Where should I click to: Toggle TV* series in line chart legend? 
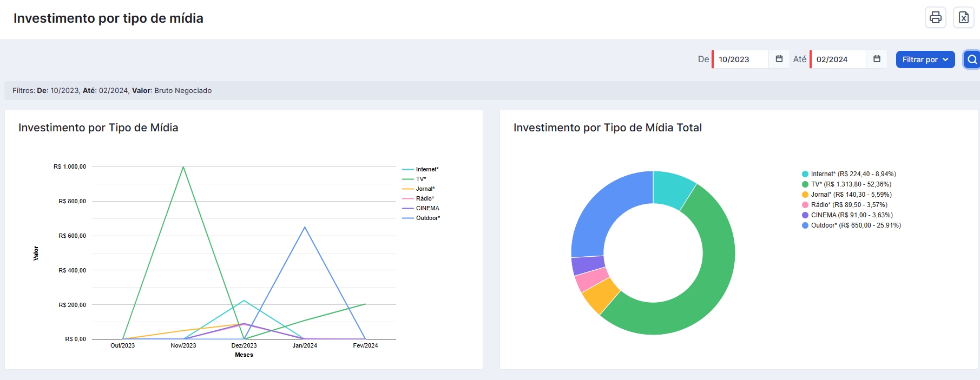click(x=415, y=179)
